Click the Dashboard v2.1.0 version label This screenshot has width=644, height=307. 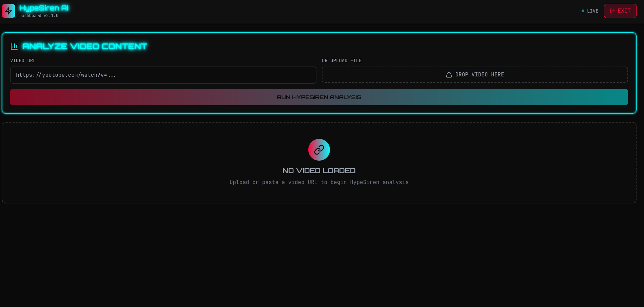coord(39,16)
